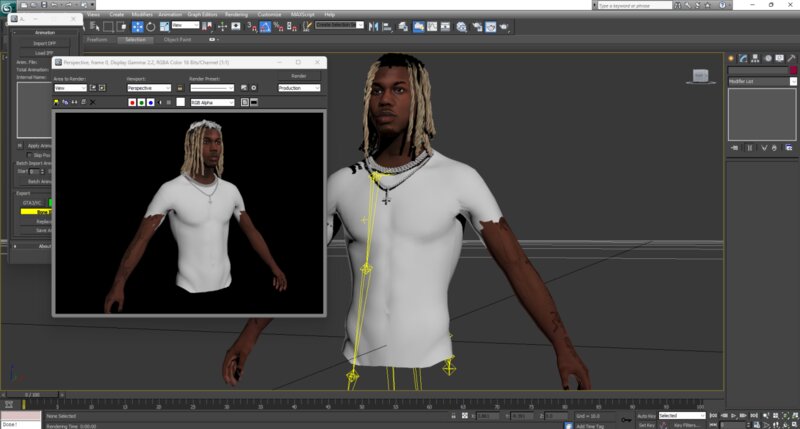Enable the Skip Pos checkbox
The image size is (800, 429).
point(30,155)
